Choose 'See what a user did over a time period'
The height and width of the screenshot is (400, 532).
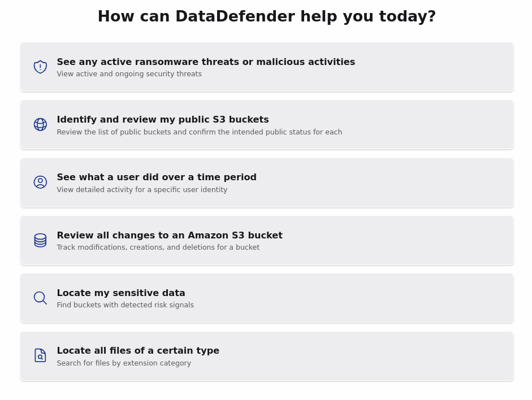(157, 177)
